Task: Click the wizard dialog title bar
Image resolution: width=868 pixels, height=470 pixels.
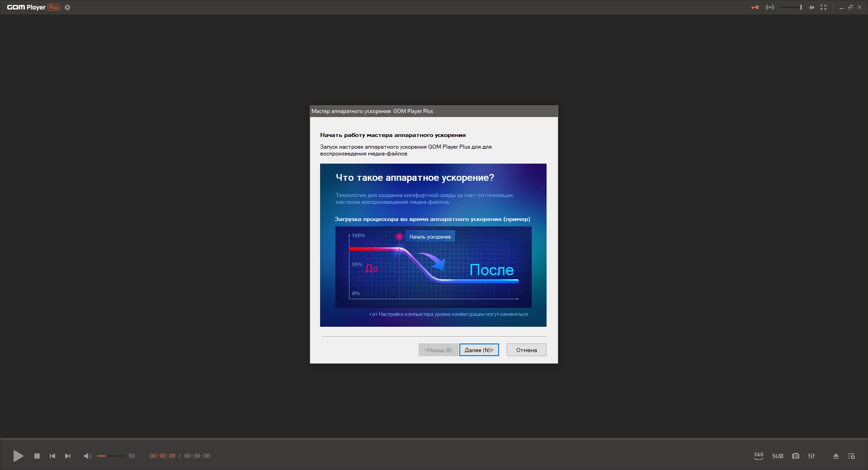Action: 434,111
